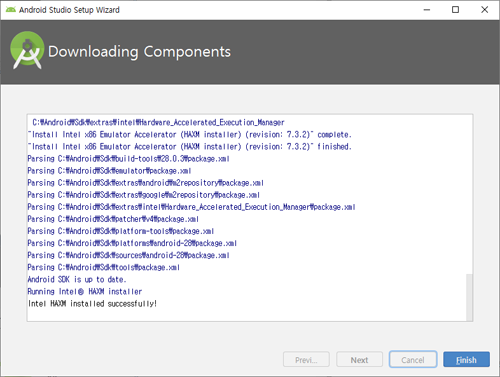Screen dimensions: 500x377
Task: Click the Cancel button
Action: point(413,360)
